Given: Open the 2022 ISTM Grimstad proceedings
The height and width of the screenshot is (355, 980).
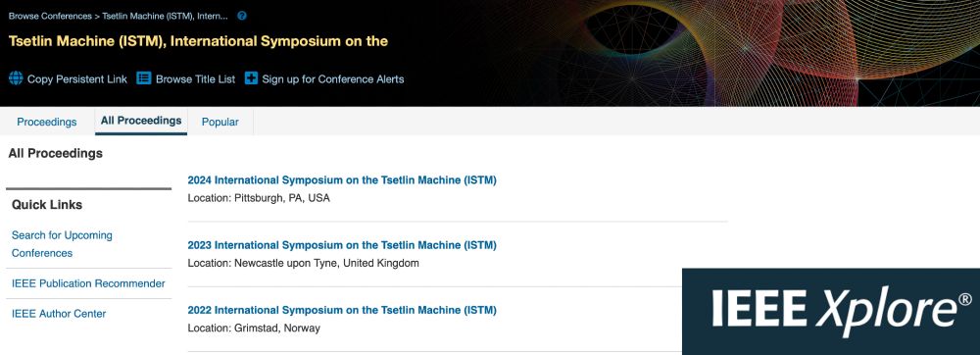Looking at the screenshot, I should [342, 310].
